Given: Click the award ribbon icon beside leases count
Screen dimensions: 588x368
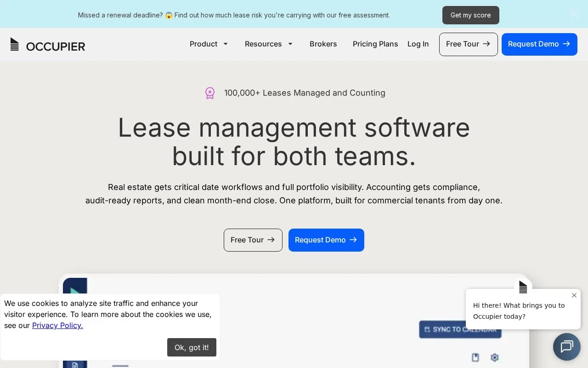Looking at the screenshot, I should click(210, 93).
